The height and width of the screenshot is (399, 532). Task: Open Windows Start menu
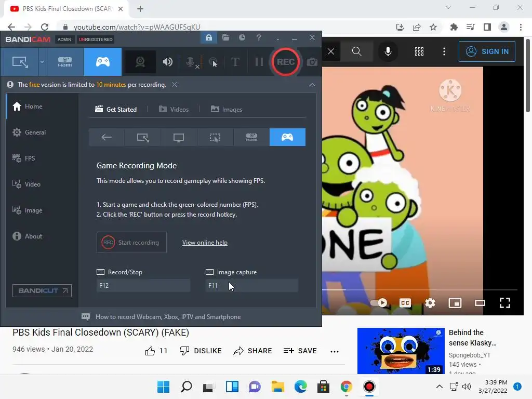point(163,387)
